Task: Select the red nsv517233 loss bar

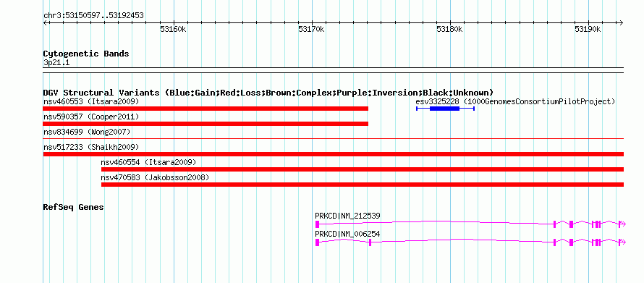Action: [333, 154]
